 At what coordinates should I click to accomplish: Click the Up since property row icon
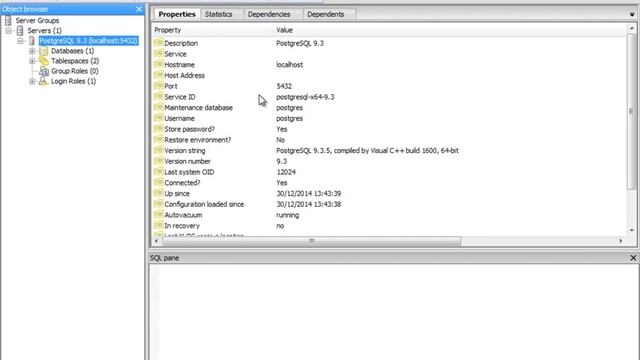158,193
